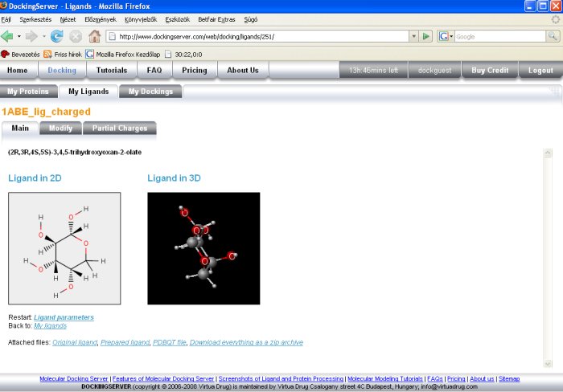
Task: Open the Sitemap footer link
Action: coord(509,378)
